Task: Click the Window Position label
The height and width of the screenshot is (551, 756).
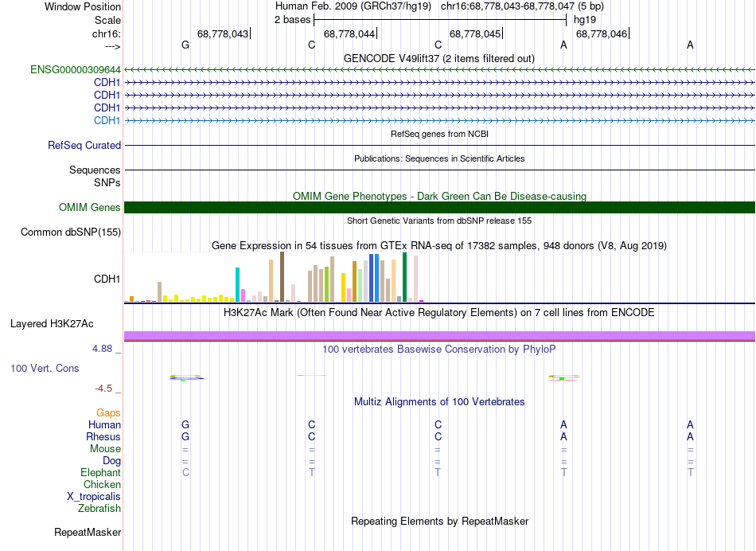Action: 83,6
